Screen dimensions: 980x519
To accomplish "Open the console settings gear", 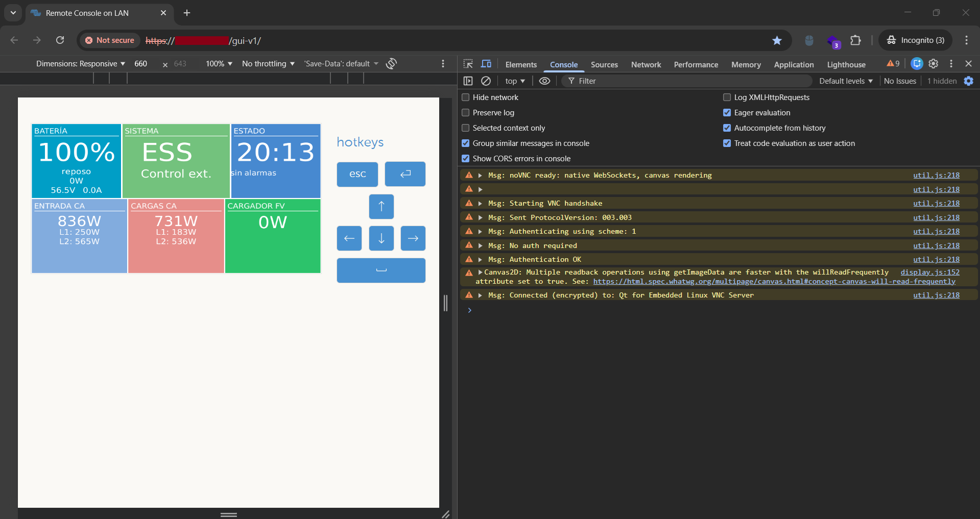I will pyautogui.click(x=969, y=81).
